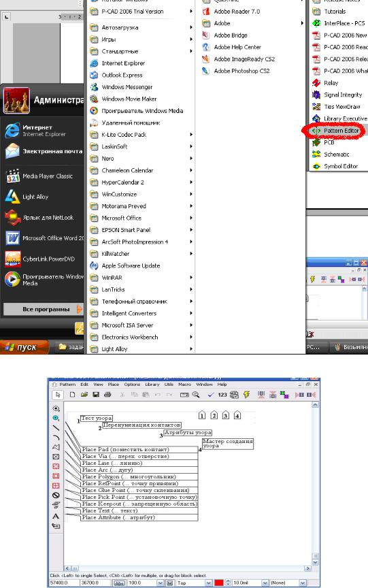
Task: Click the X coordinate field 57400.0
Action: (64, 583)
